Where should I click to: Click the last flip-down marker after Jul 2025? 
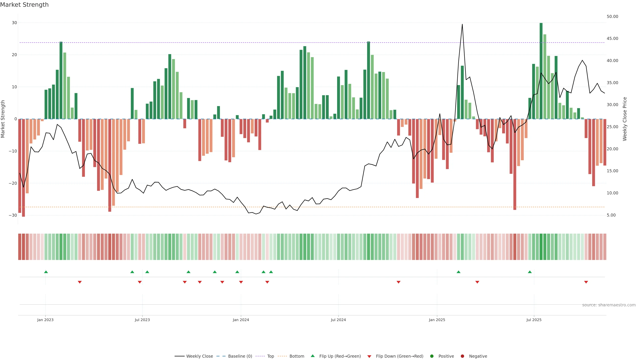(x=586, y=282)
